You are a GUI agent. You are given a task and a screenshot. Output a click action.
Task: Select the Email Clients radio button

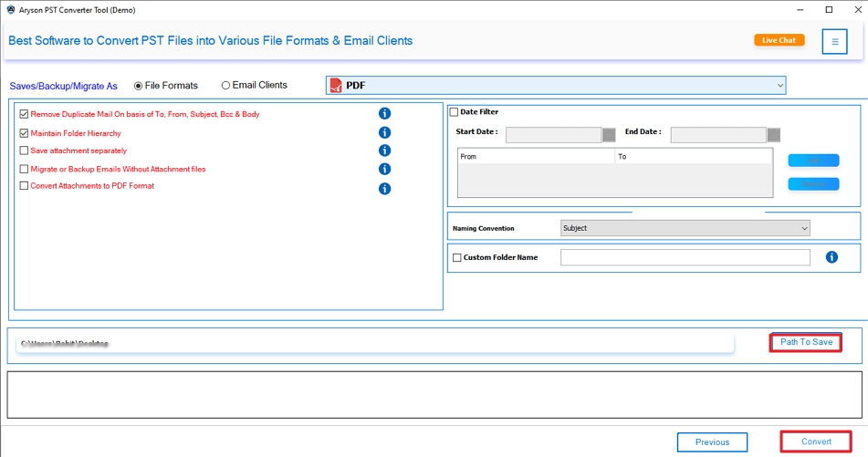(x=225, y=85)
